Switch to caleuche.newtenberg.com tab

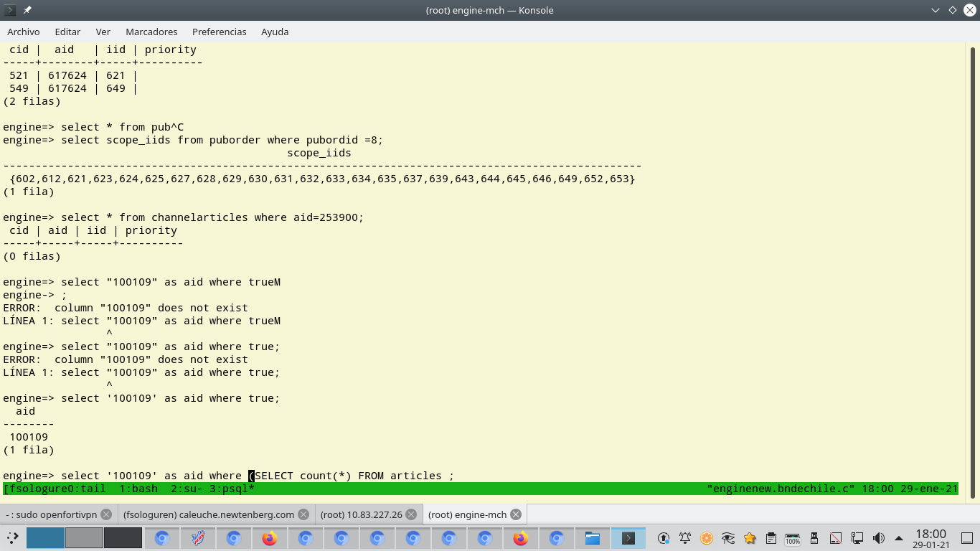click(208, 514)
